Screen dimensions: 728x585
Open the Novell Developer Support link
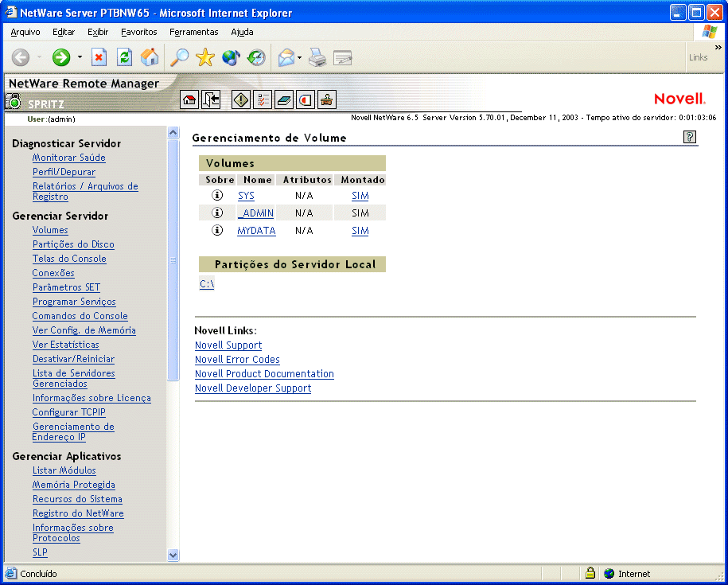click(x=253, y=388)
